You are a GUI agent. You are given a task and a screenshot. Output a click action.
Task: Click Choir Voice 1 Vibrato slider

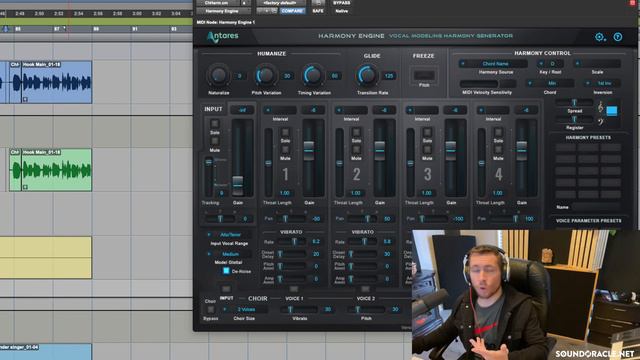pos(300,309)
